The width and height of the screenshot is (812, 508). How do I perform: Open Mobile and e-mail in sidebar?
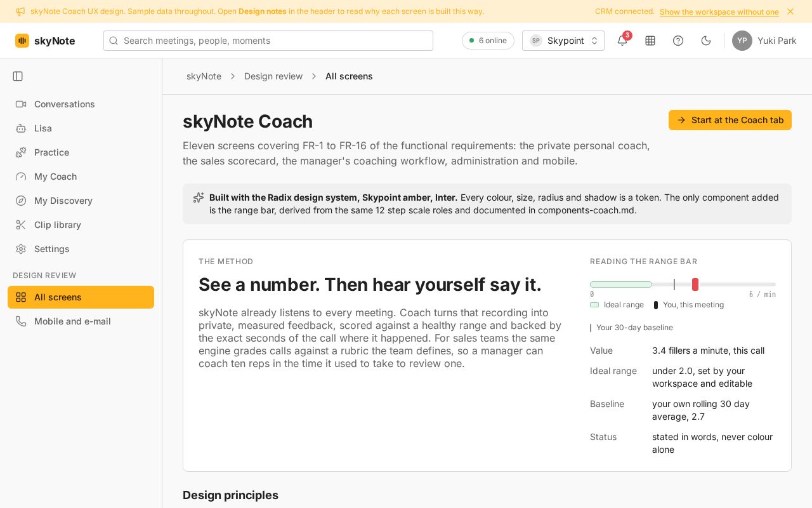tap(81, 321)
